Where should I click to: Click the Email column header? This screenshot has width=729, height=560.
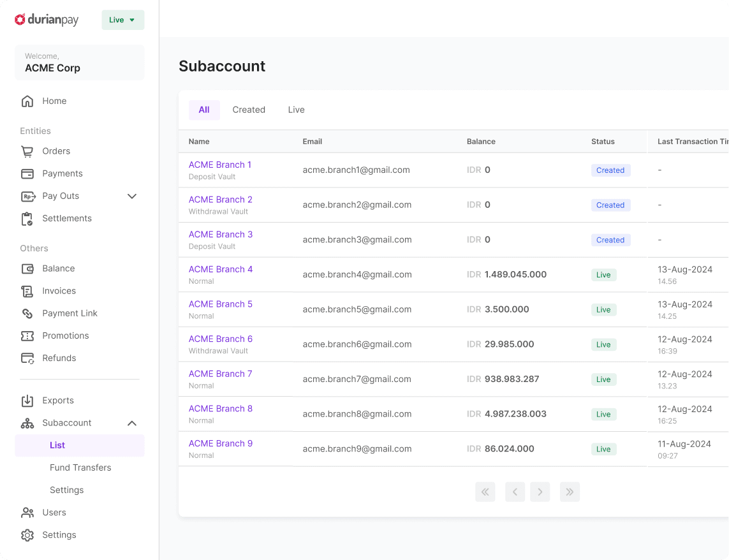313,142
